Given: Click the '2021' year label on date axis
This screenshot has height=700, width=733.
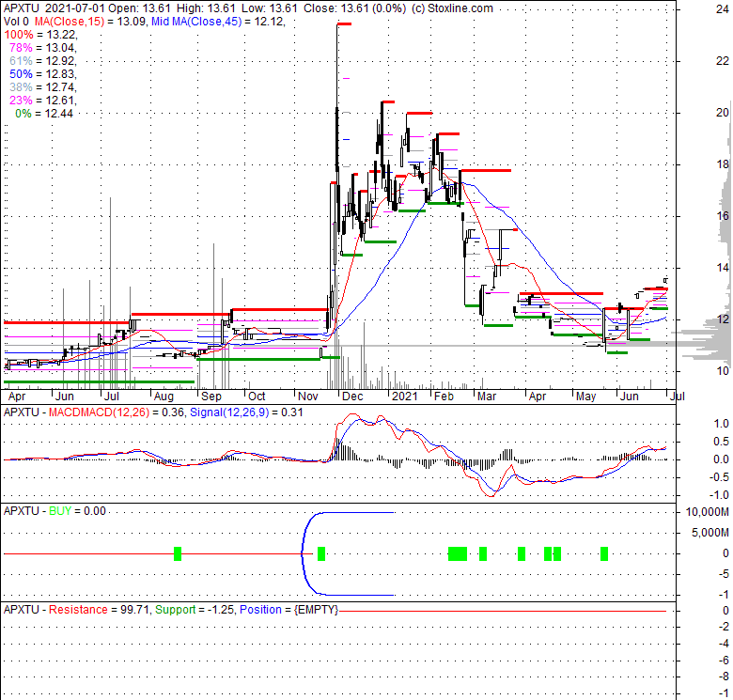Looking at the screenshot, I should 405,397.
